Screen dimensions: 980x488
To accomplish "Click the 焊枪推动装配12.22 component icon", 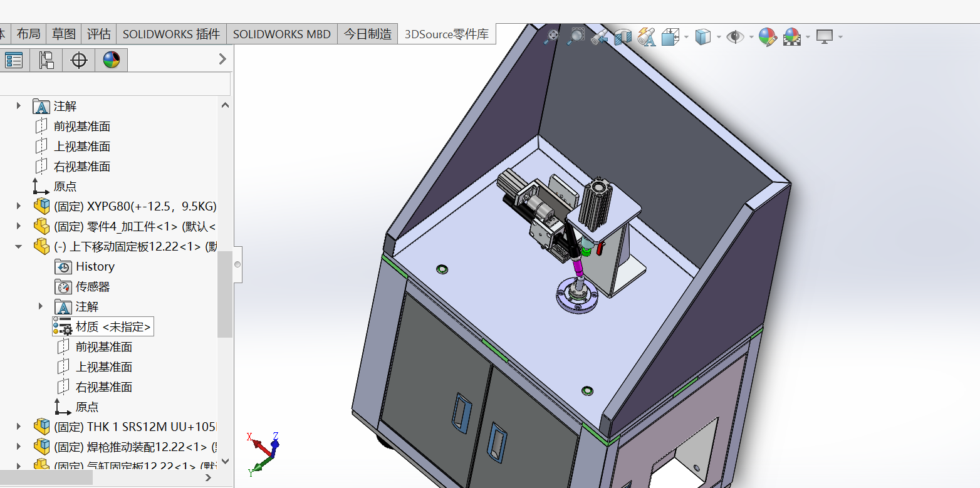I will coord(41,447).
